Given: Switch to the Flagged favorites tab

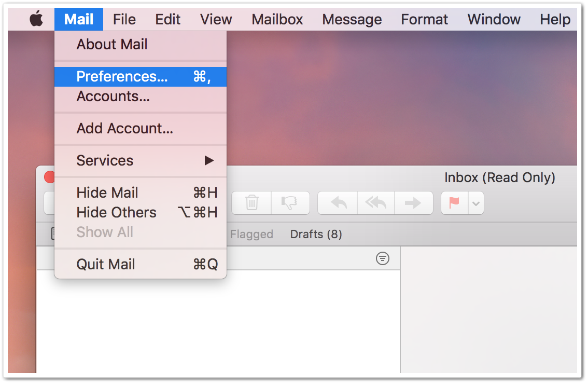Looking at the screenshot, I should (251, 234).
